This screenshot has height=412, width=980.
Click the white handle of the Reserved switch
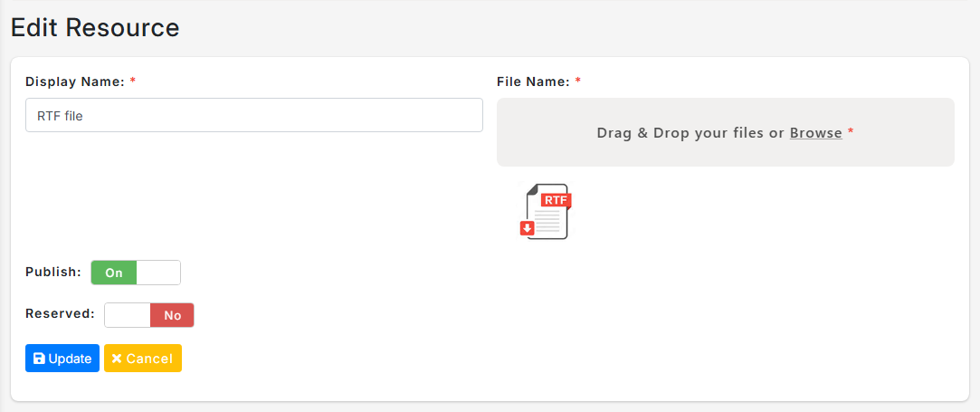pyautogui.click(x=128, y=315)
